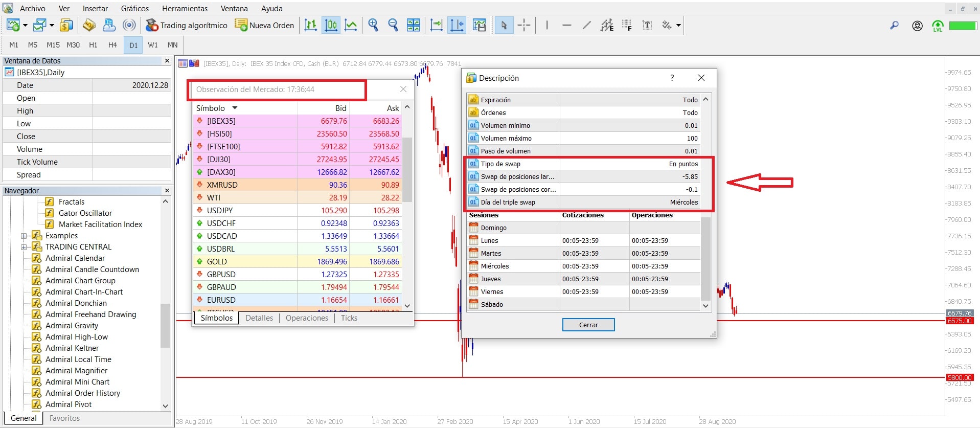
Task: Open the Navigator panel toolbar icon
Action: (x=89, y=25)
